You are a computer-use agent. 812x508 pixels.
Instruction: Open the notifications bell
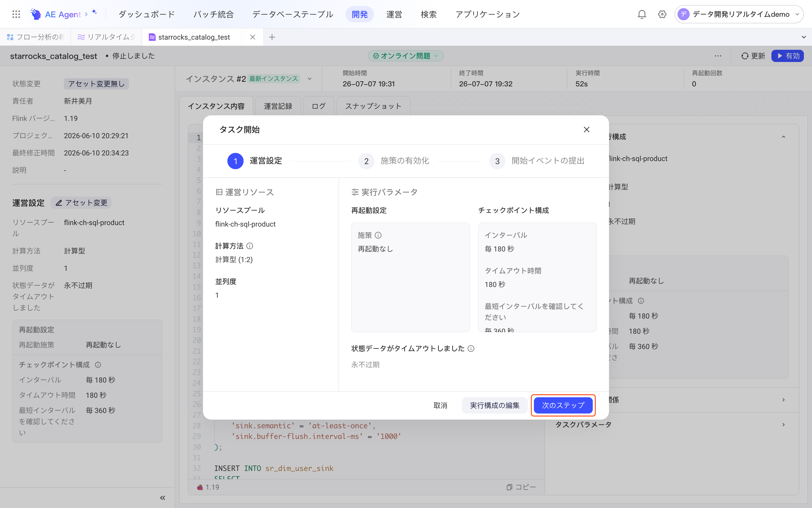point(641,14)
